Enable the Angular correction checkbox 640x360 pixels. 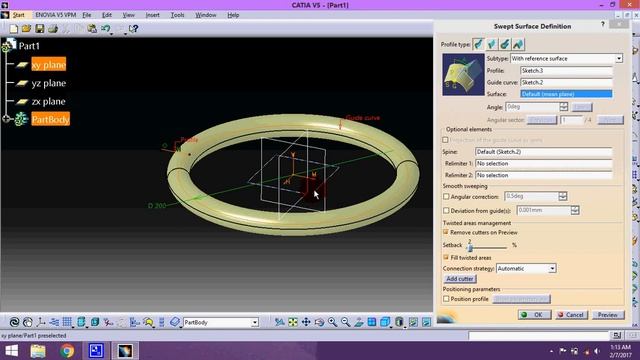(446, 196)
